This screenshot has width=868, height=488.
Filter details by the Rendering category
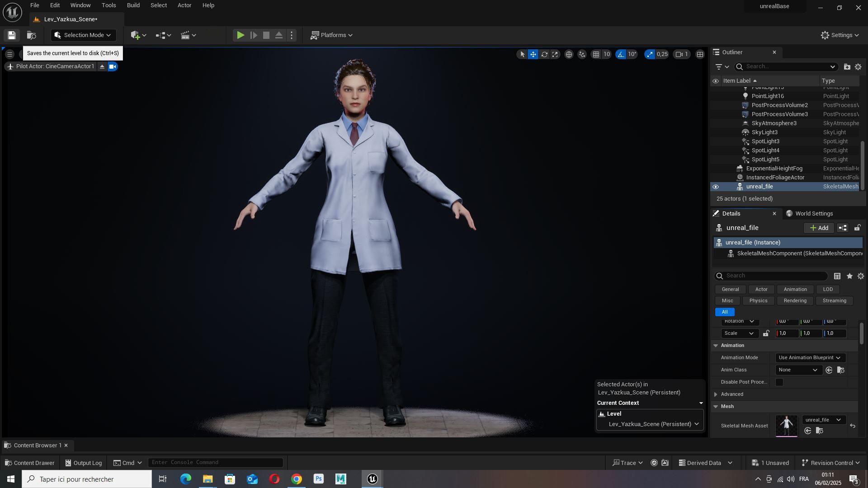tap(795, 301)
